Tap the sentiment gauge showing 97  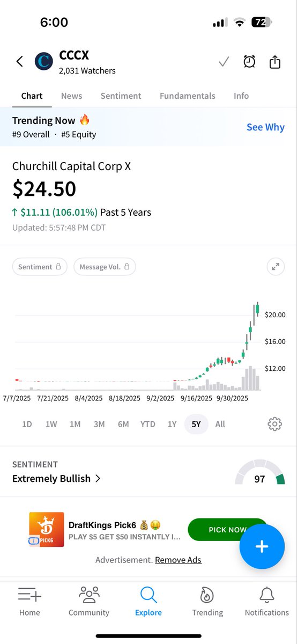[259, 473]
